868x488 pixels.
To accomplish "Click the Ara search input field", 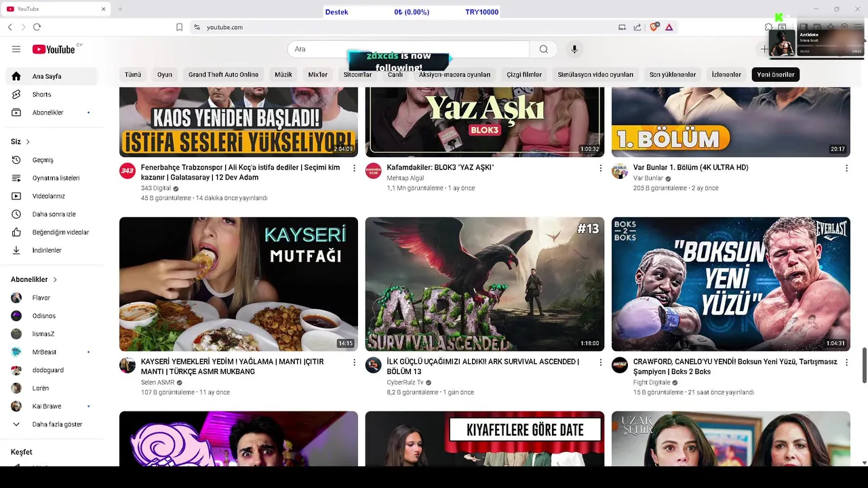I will [408, 49].
